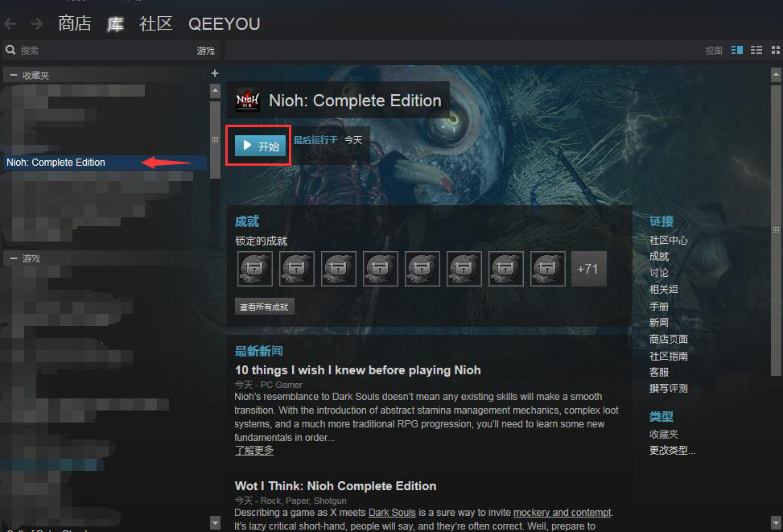783x532 pixels.
Task: Switch to detail view mode icon
Action: [737, 50]
